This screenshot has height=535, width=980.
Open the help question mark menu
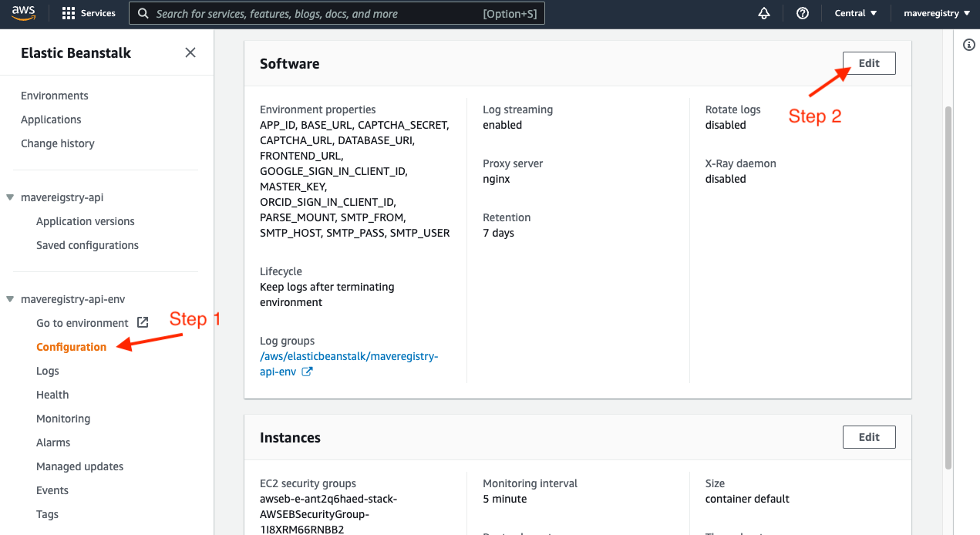coord(803,13)
